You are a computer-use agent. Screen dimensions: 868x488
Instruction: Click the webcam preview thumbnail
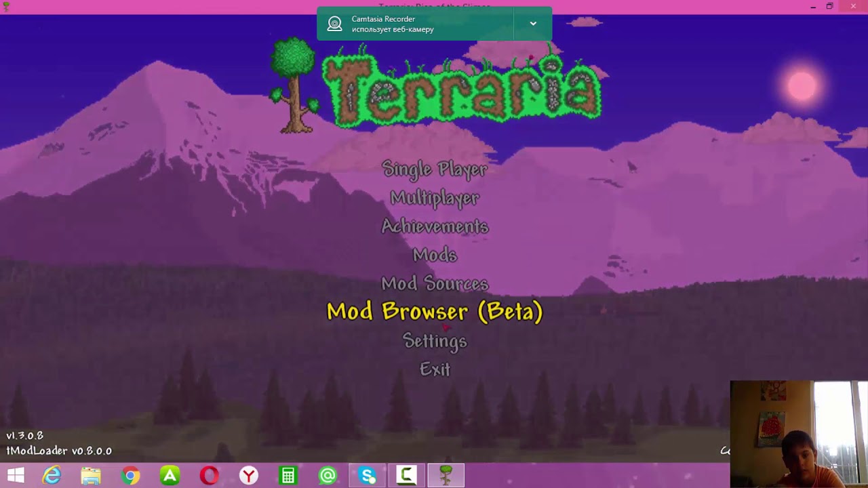point(799,434)
